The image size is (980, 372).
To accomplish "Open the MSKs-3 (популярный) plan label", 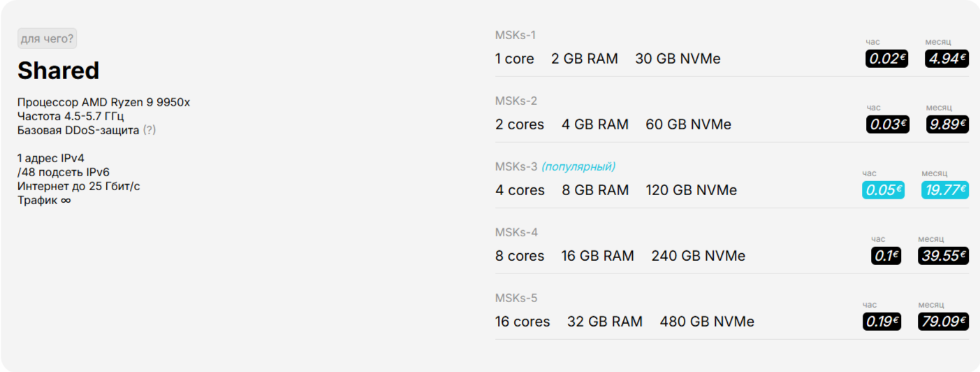I will 555,166.
